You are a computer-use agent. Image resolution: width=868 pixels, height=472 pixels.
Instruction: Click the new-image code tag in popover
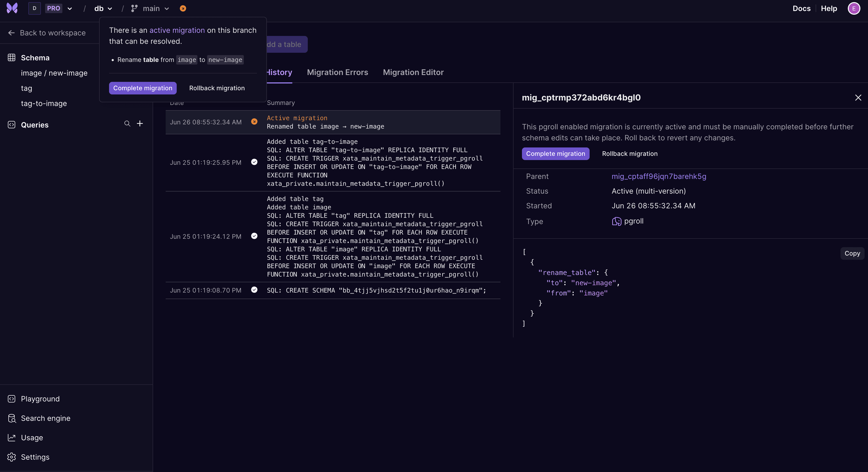225,60
